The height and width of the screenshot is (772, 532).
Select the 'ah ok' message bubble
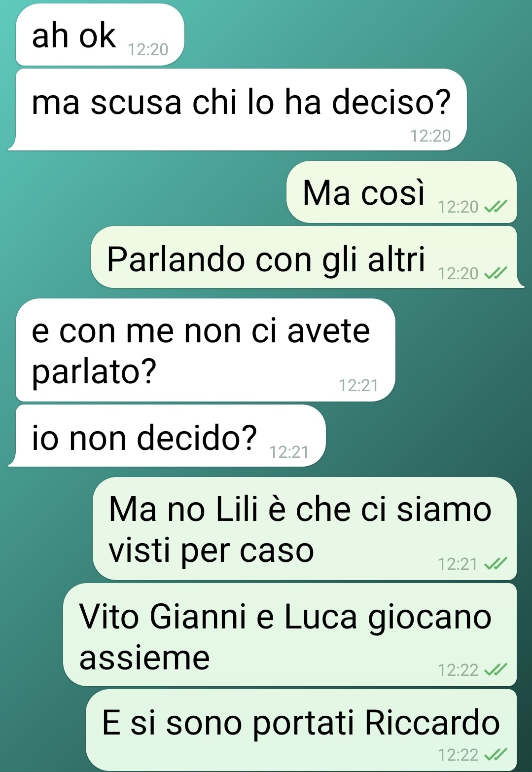click(100, 35)
